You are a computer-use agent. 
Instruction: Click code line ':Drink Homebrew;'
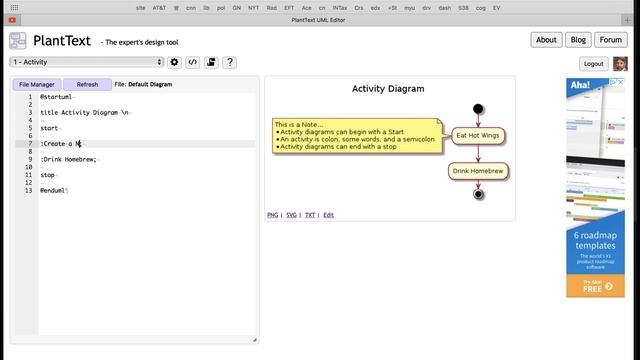point(69,159)
